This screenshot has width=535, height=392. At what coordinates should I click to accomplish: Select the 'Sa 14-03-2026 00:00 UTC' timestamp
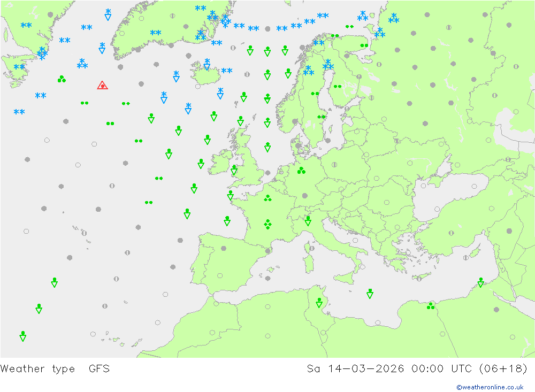(389, 369)
